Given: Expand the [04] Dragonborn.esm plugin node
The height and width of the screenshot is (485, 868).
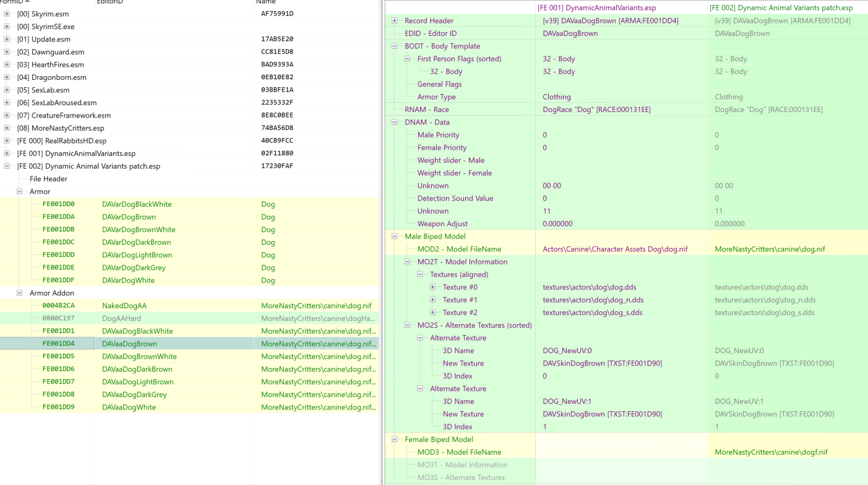Looking at the screenshot, I should tap(7, 77).
